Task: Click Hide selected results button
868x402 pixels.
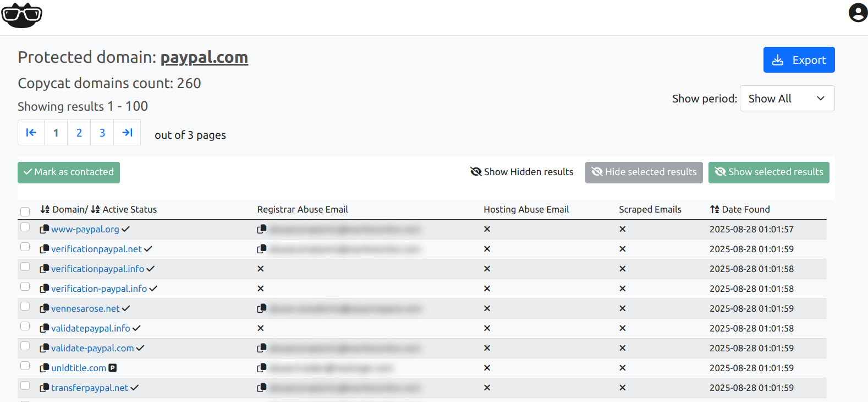Action: pos(644,172)
